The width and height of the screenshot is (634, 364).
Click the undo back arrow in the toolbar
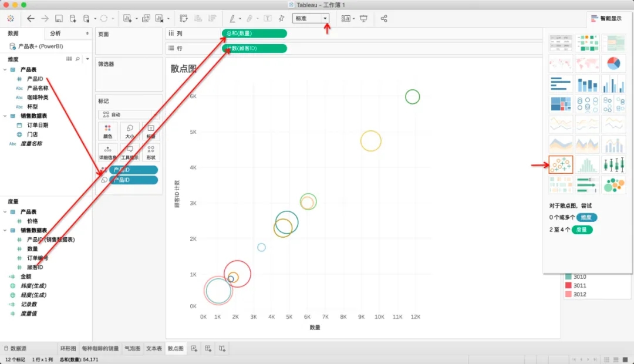[31, 19]
